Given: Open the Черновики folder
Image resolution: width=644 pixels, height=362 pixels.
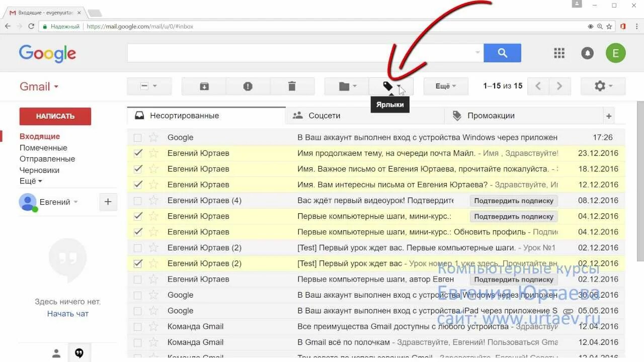Looking at the screenshot, I should [39, 170].
